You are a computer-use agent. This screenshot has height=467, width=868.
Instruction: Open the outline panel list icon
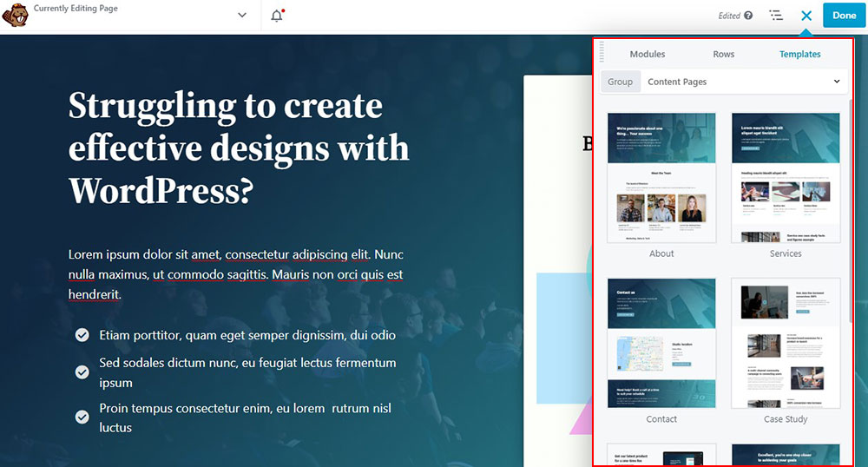coord(776,16)
